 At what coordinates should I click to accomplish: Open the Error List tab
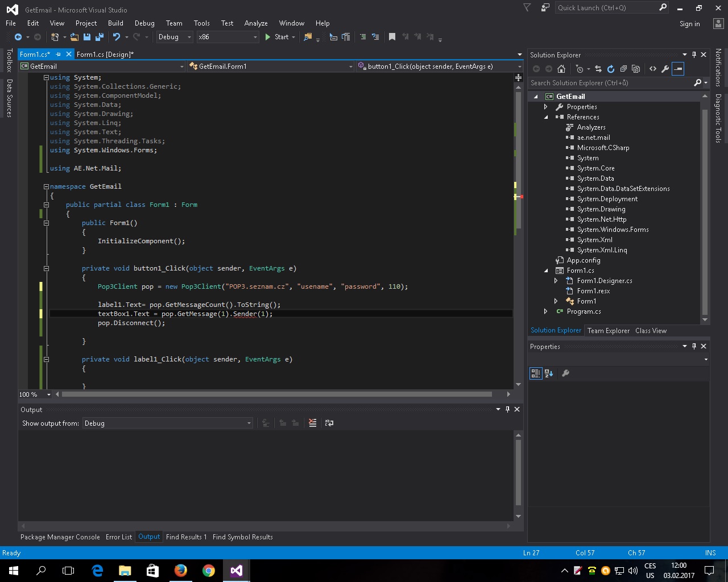tap(118, 537)
